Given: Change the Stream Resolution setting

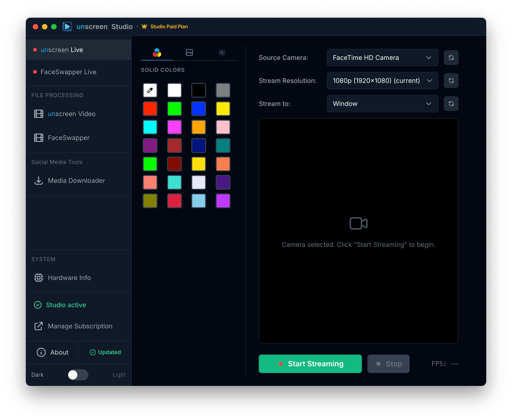Looking at the screenshot, I should [x=382, y=81].
